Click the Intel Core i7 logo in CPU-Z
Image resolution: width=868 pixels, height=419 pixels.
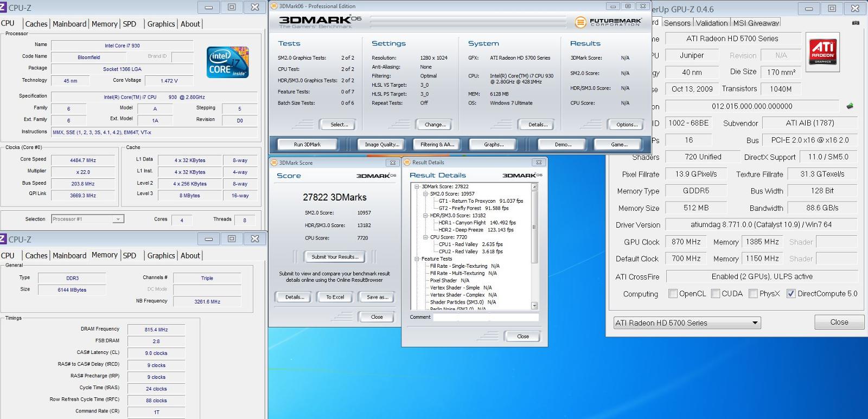[x=228, y=62]
